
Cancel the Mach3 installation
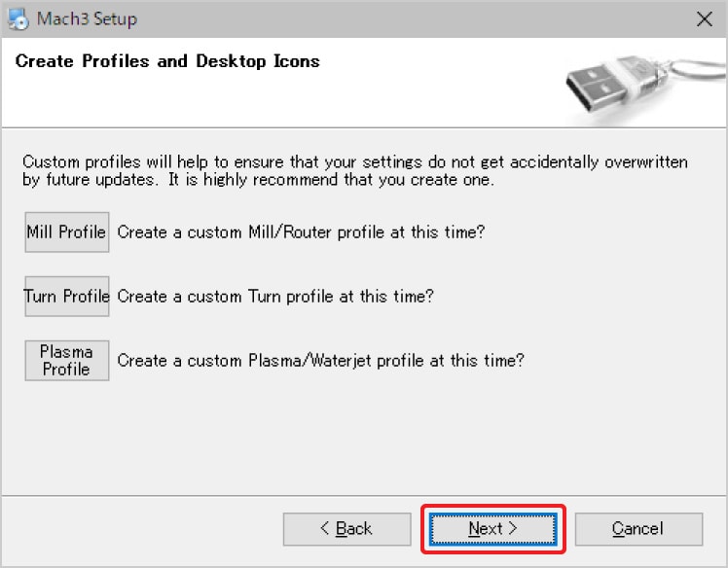click(x=638, y=529)
